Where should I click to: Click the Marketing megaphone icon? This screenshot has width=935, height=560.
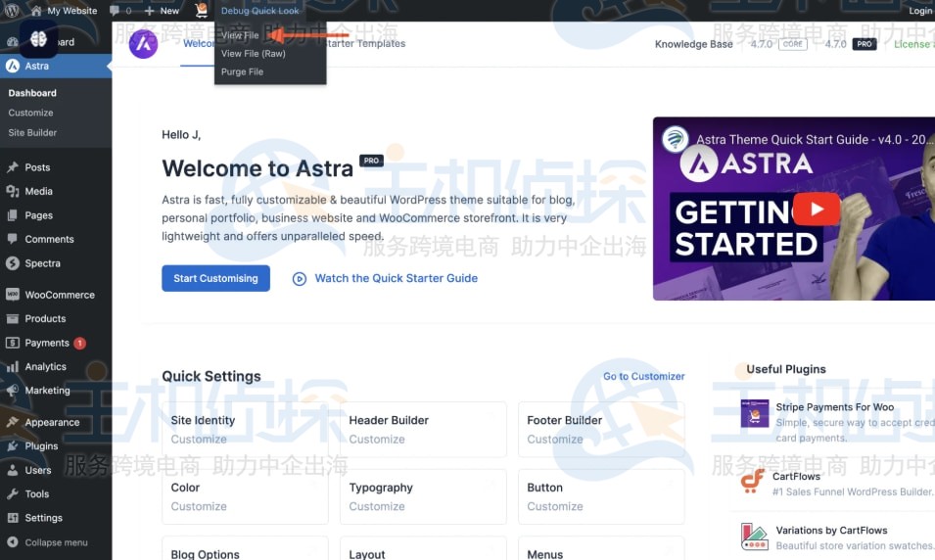point(13,390)
